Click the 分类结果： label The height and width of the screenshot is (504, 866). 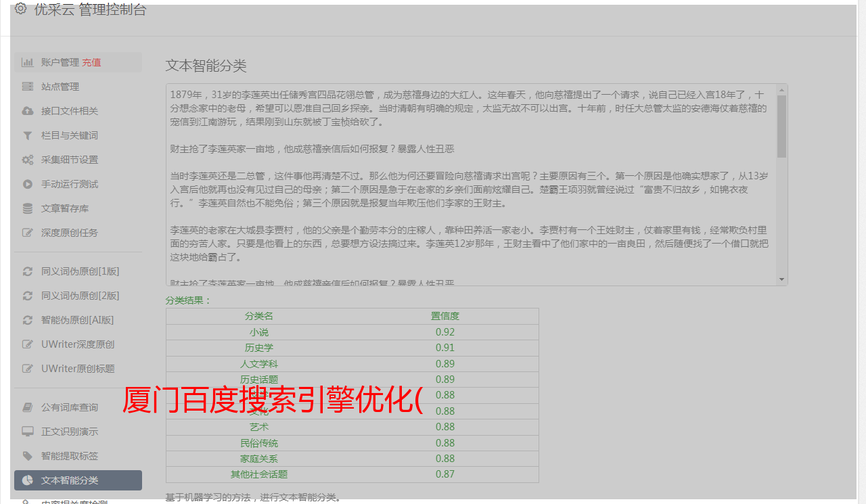click(189, 300)
